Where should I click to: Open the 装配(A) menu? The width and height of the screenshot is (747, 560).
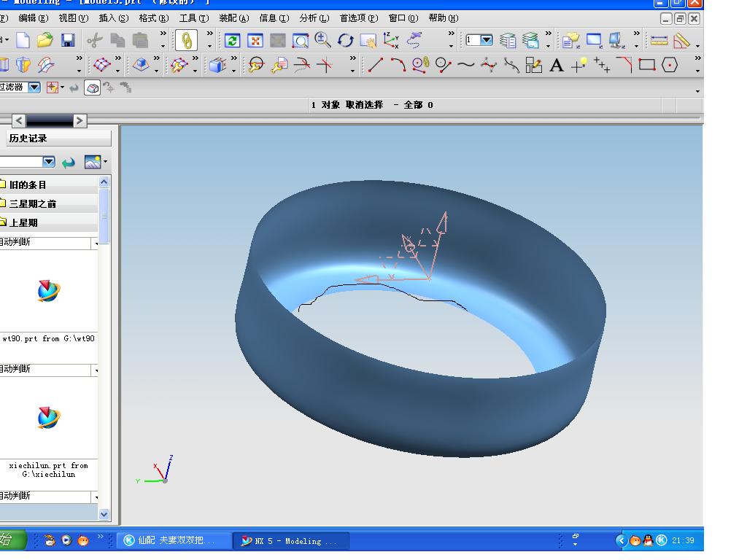[234, 18]
